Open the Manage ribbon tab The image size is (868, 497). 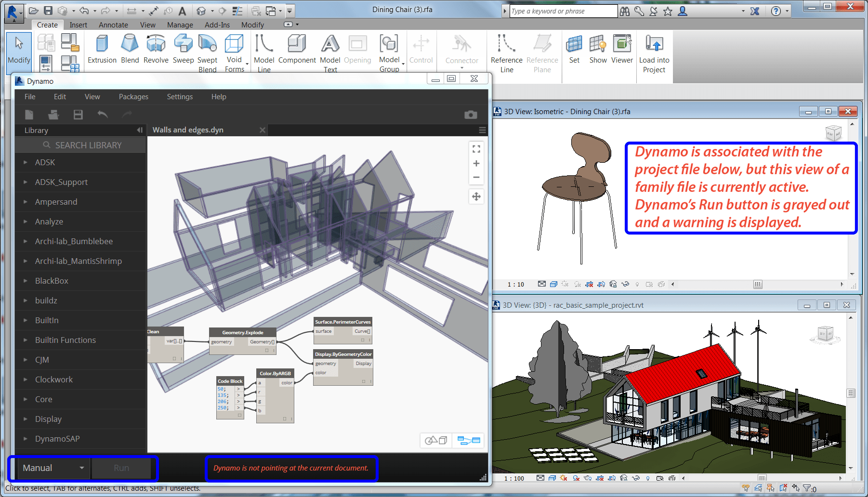pos(180,25)
